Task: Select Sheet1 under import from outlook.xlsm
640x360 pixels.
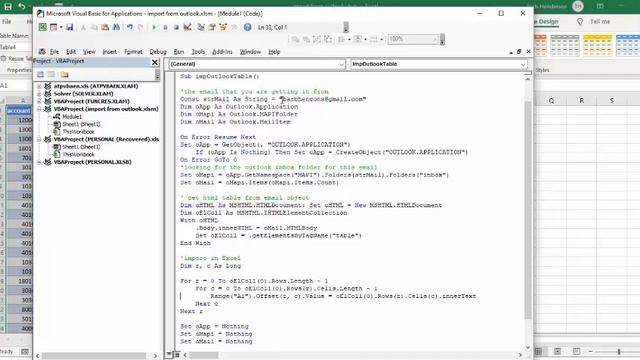Action: (x=81, y=124)
